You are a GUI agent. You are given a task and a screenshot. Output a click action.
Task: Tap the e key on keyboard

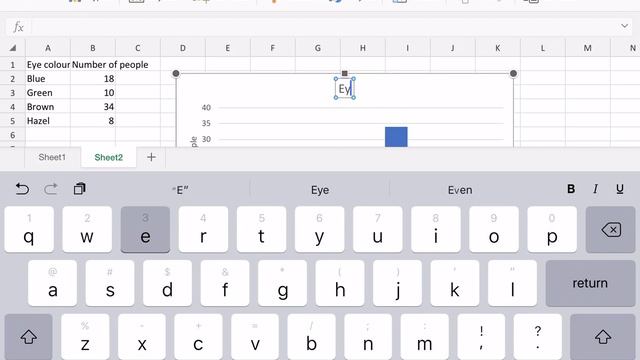145,229
